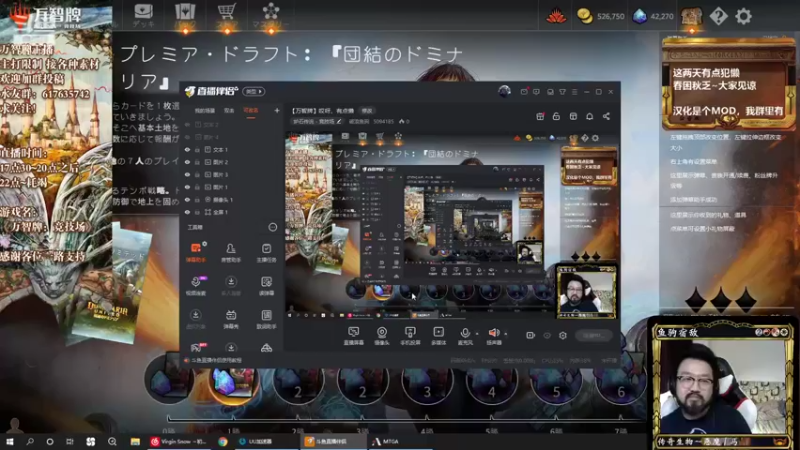The width and height of the screenshot is (800, 450).
Task: Toggle the lock on 文本 1 layer
Action: 197,149
